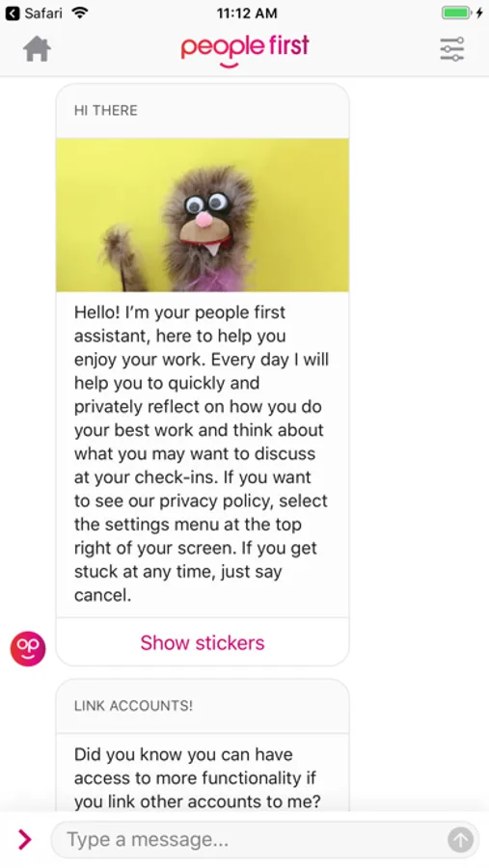Tap the pink assistant avatar icon

(x=28, y=648)
